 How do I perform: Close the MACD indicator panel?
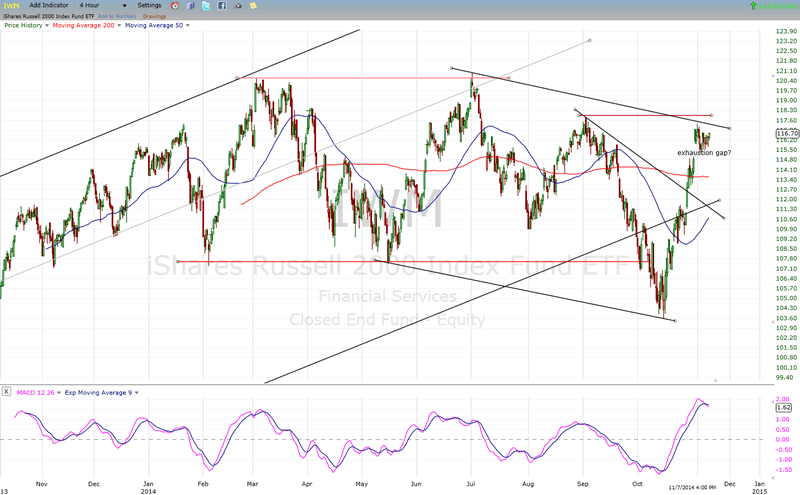(x=6, y=390)
